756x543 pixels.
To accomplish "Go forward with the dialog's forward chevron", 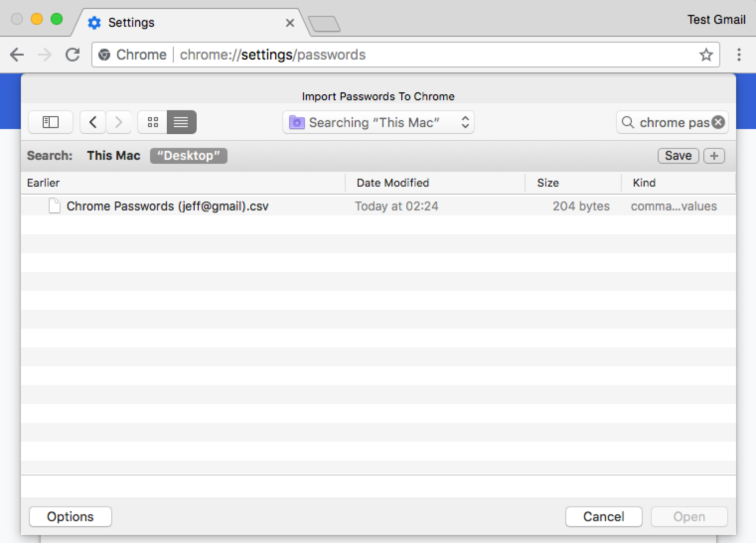I will (118, 122).
